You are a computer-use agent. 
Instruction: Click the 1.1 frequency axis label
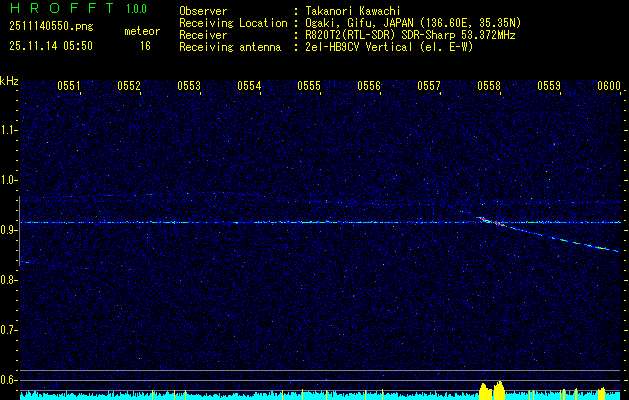9,129
